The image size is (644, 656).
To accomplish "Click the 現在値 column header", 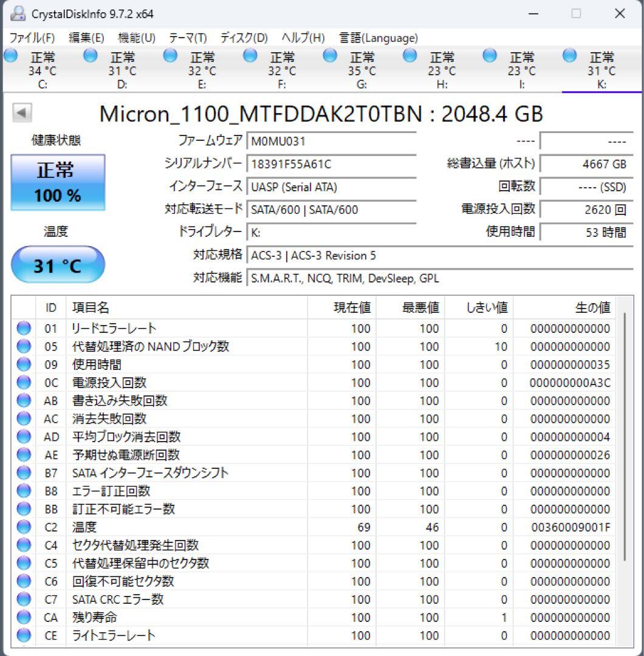I will click(342, 308).
